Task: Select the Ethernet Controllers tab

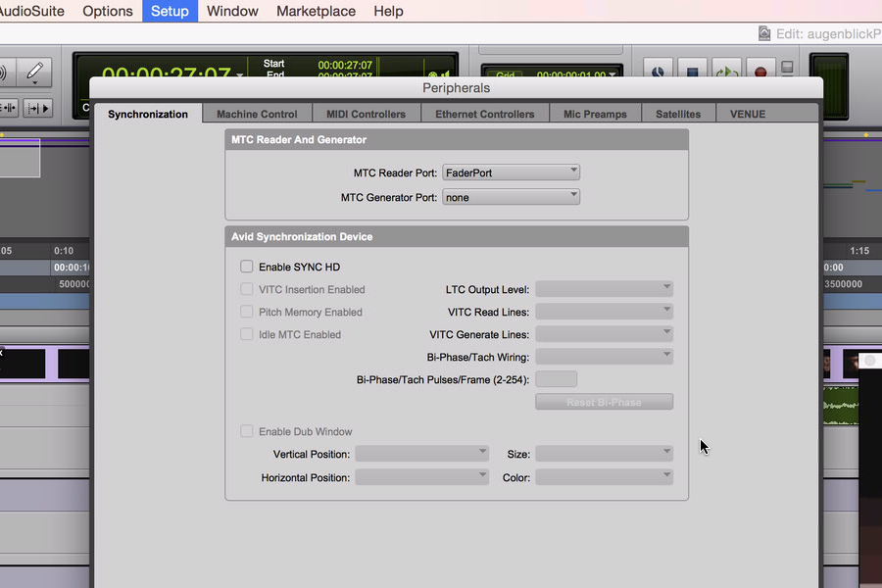Action: 484,114
